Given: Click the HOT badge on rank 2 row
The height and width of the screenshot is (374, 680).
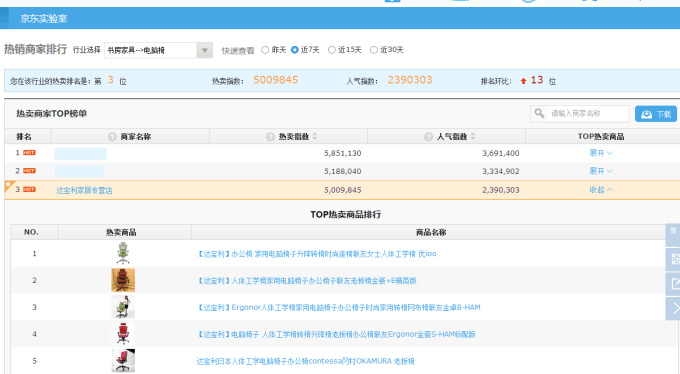Looking at the screenshot, I should [29, 171].
